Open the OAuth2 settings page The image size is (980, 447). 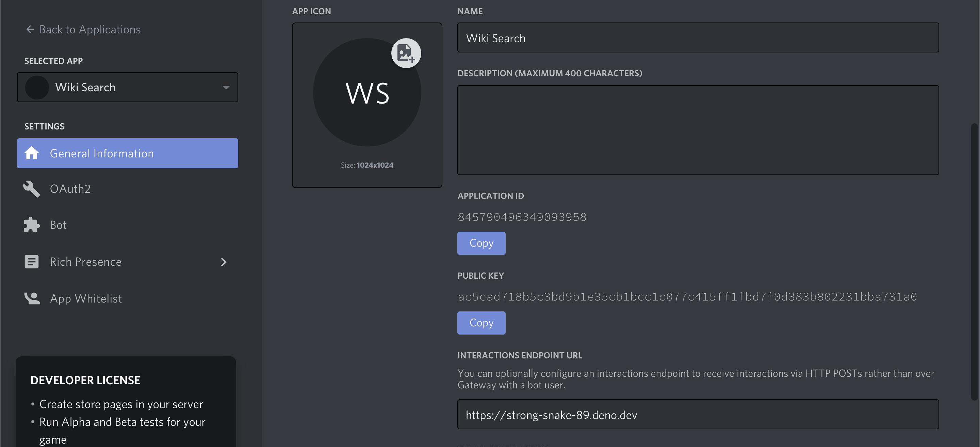(70, 189)
